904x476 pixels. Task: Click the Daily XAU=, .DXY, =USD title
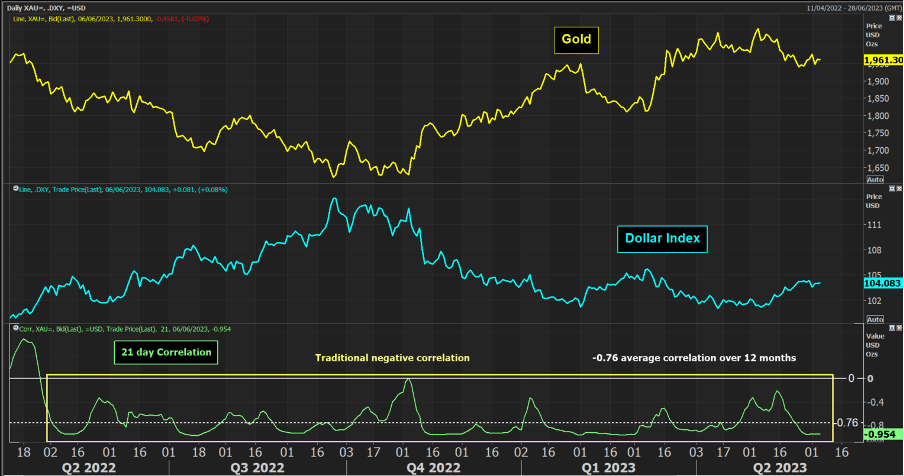click(46, 8)
